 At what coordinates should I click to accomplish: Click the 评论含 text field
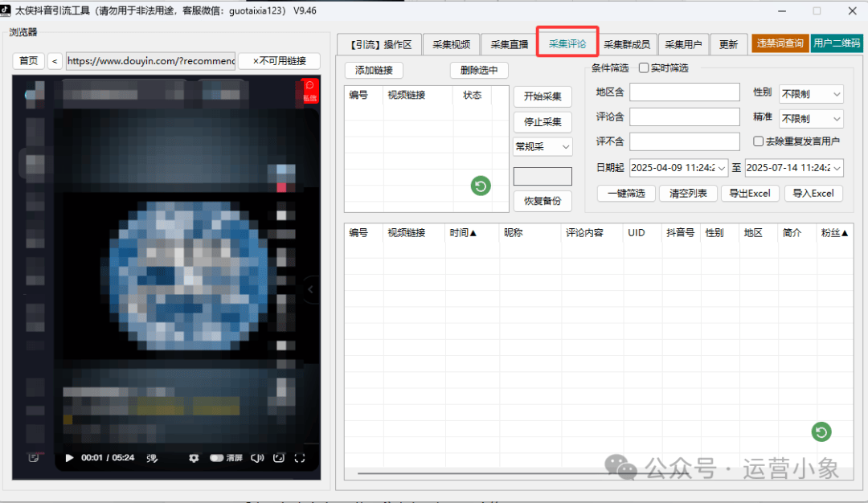click(685, 117)
